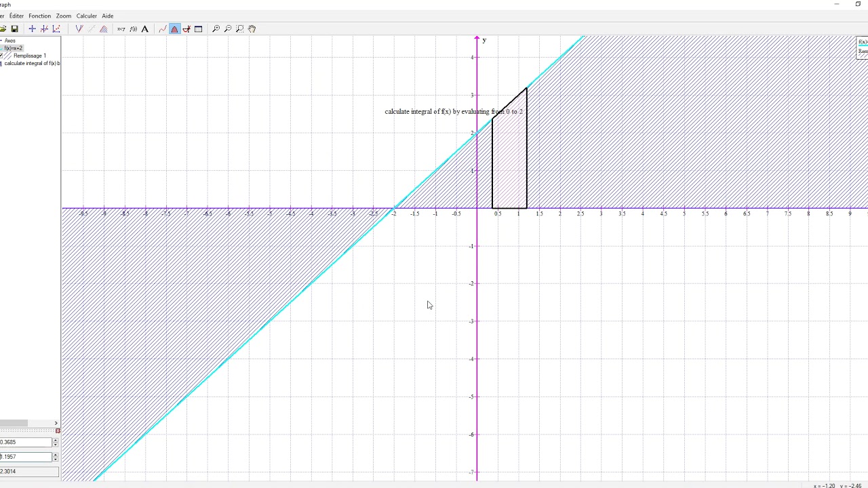Click the calculate integral text label on graph
Viewport: 868px width, 488px height.
click(x=454, y=111)
